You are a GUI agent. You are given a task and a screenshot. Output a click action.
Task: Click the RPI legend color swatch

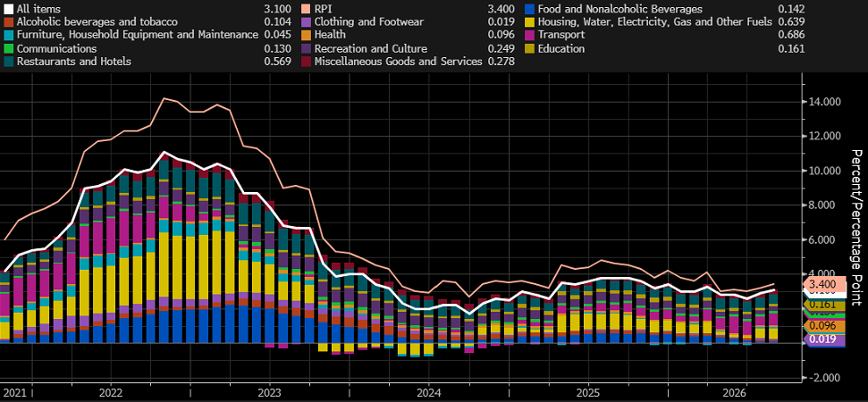(x=306, y=9)
